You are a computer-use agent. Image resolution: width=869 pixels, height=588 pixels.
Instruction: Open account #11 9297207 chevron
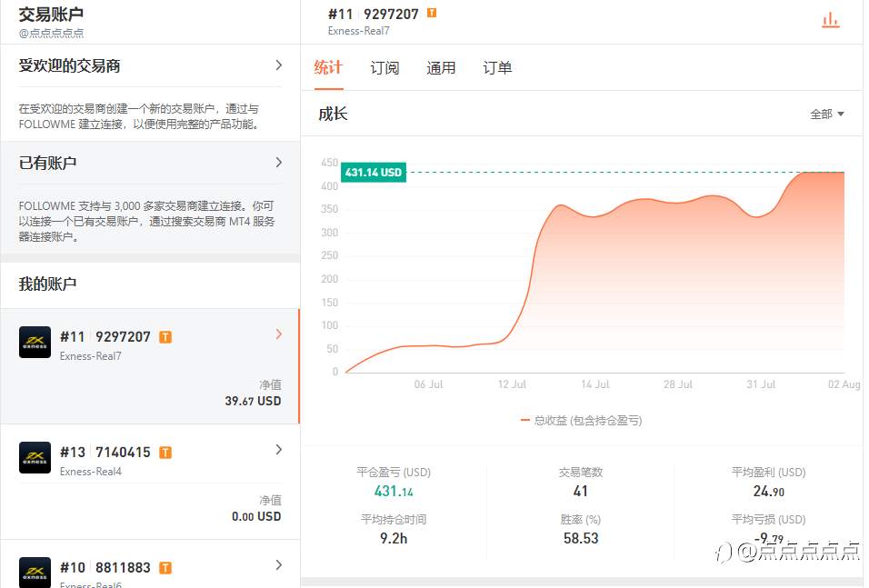pos(279,334)
